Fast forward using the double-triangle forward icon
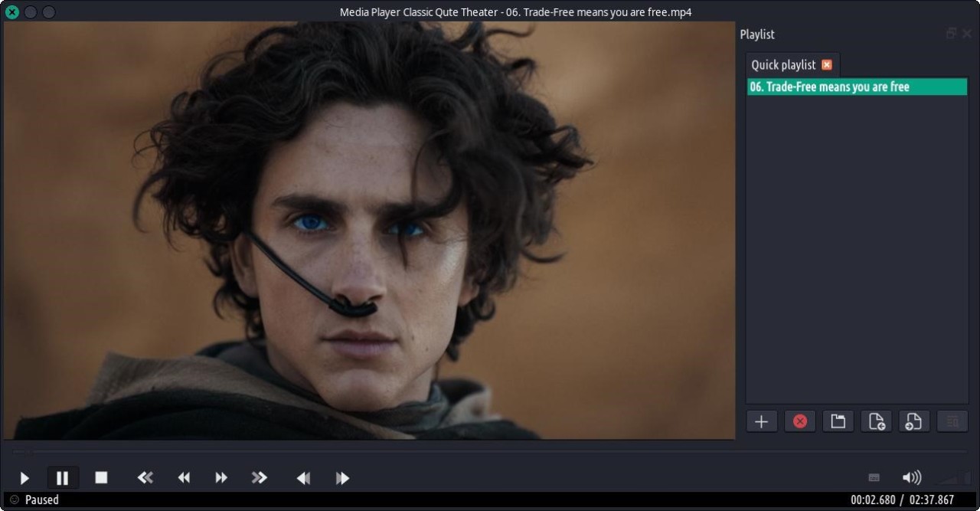This screenshot has width=980, height=511. coord(221,478)
